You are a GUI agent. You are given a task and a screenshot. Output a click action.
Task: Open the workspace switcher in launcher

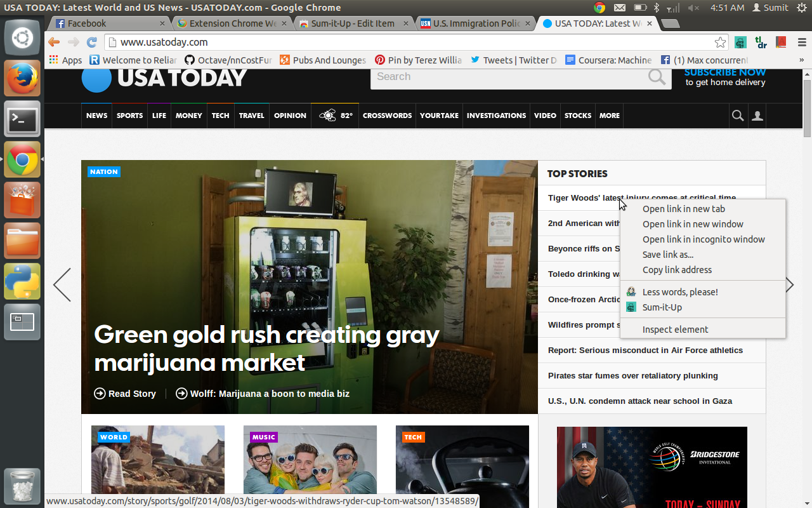(x=22, y=322)
